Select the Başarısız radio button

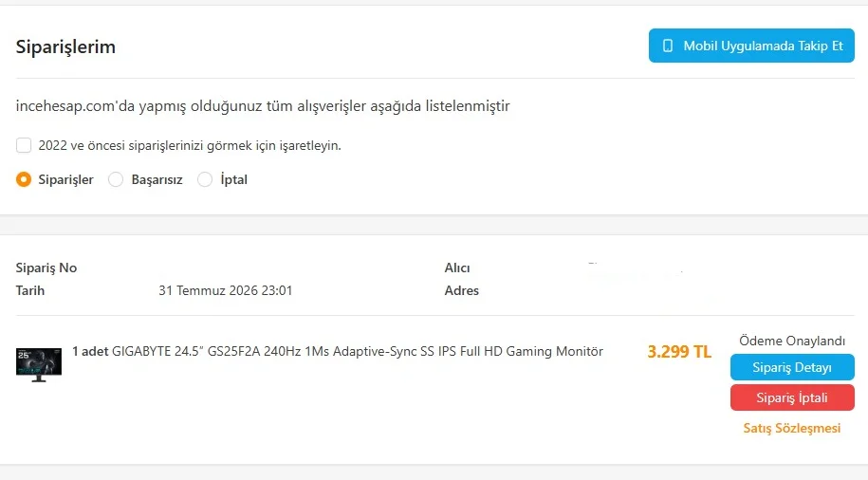[116, 179]
